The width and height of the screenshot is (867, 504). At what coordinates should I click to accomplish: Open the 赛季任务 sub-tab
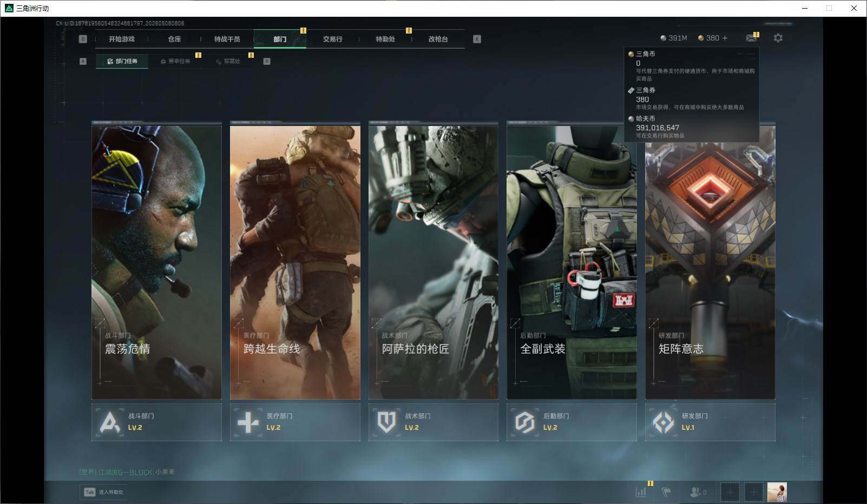point(175,61)
